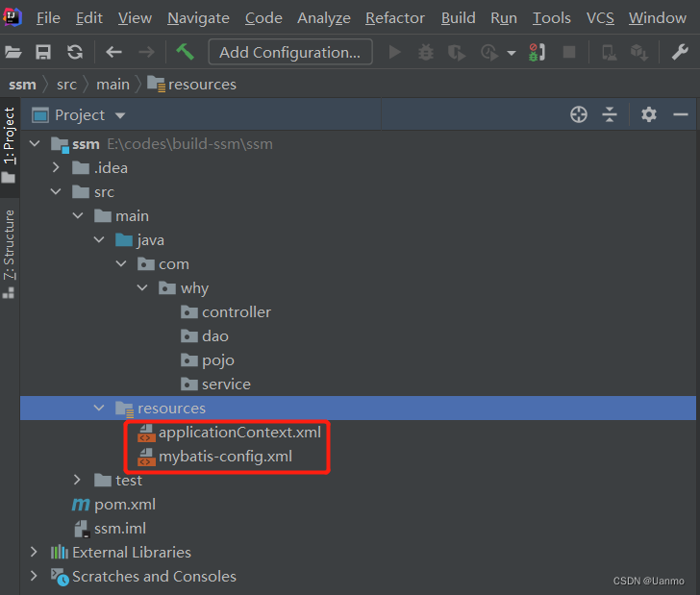This screenshot has width=700, height=595.
Task: Open the View menu
Action: click(135, 18)
